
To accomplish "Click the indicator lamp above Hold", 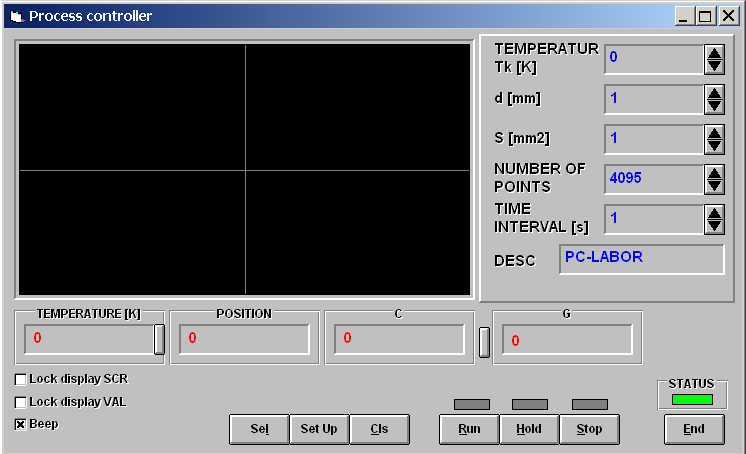I will [x=530, y=405].
